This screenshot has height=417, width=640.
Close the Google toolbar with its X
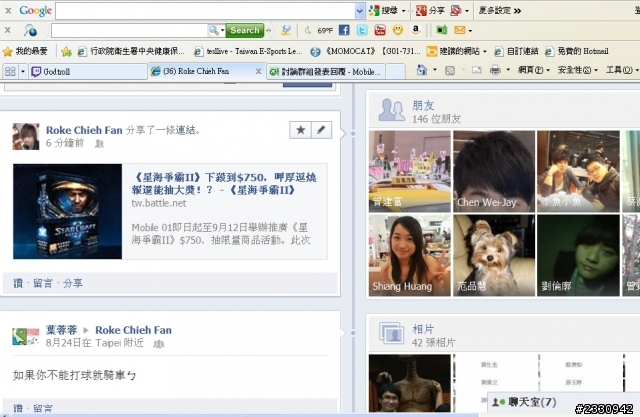click(8, 11)
